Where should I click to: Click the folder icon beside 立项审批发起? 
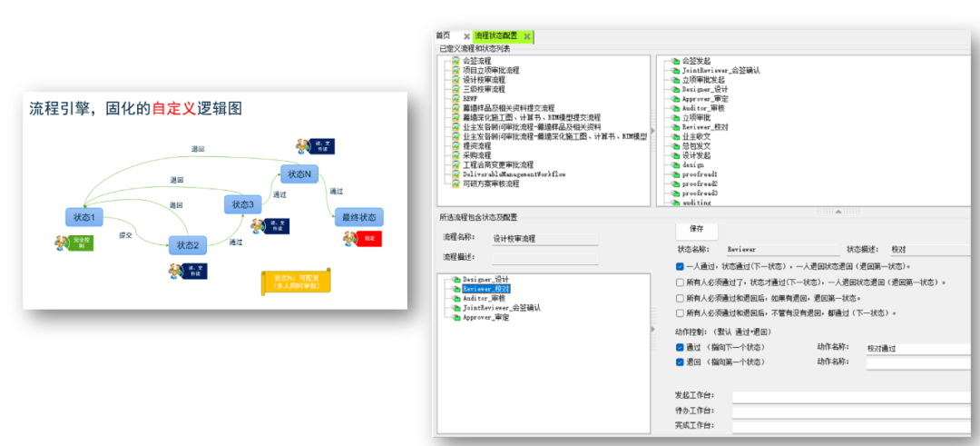[676, 80]
